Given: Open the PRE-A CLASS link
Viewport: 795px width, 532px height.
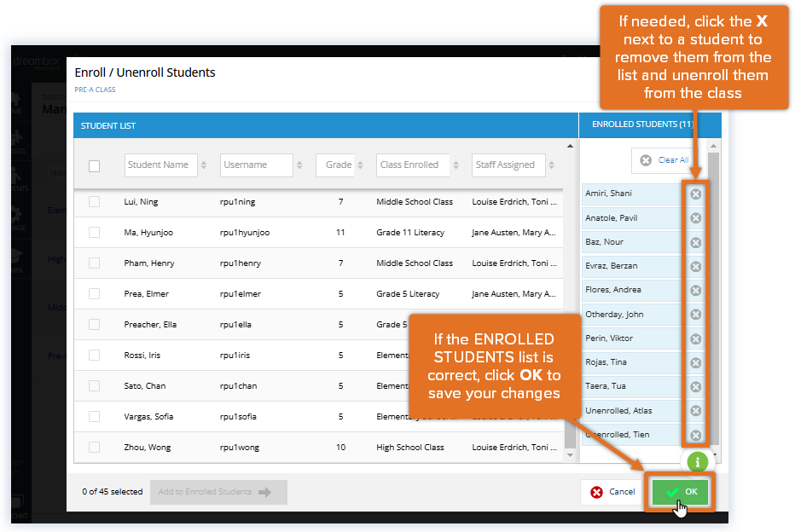Looking at the screenshot, I should 95,90.
